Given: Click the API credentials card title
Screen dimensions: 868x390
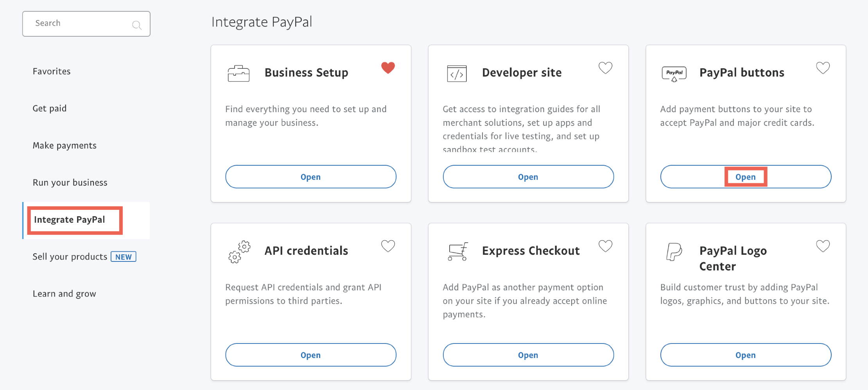Looking at the screenshot, I should [307, 250].
